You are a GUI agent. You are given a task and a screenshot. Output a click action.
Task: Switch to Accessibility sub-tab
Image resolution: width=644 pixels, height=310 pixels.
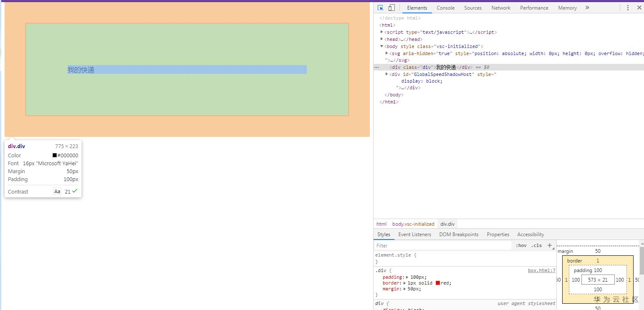[530, 234]
